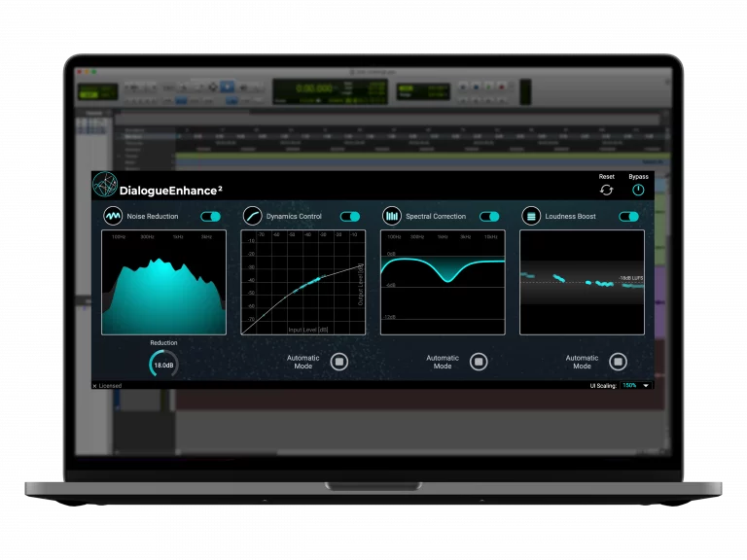
Task: Click the Reduction 18.0dB knob
Action: click(x=163, y=365)
